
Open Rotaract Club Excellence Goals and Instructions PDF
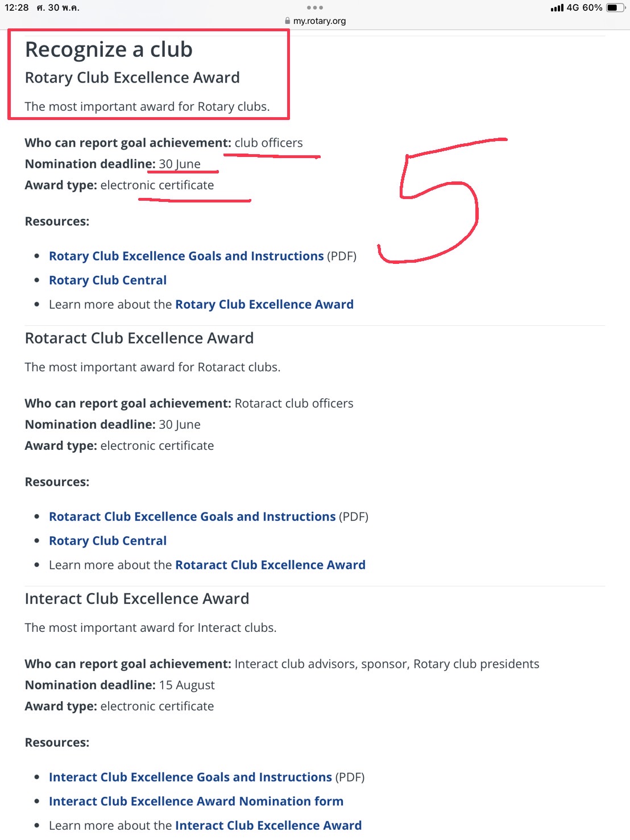point(192,516)
